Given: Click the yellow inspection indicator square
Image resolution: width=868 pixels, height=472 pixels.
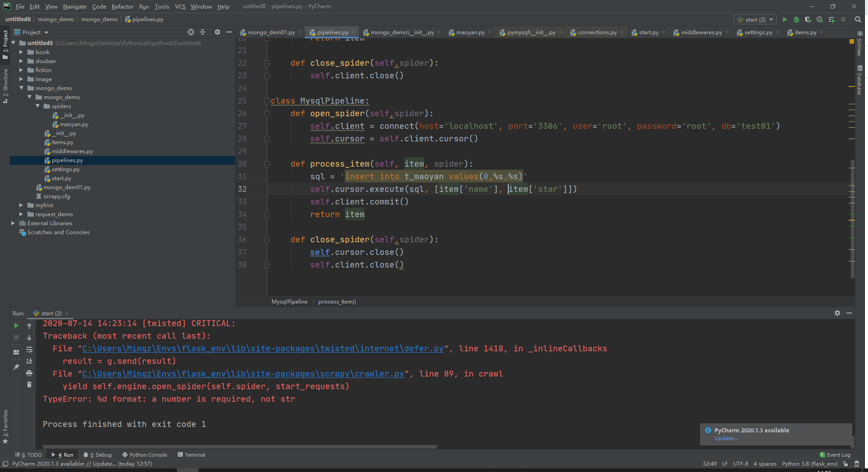Looking at the screenshot, I should pos(851,41).
